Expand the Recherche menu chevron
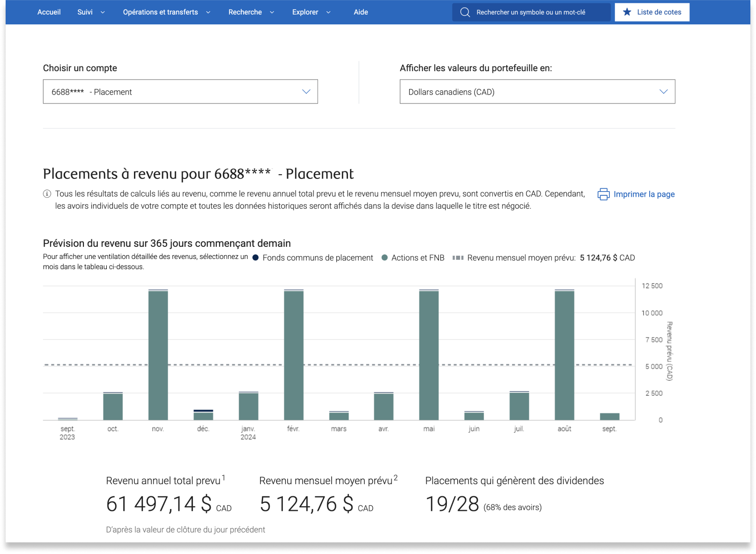The height and width of the screenshot is (554, 756). [x=272, y=12]
